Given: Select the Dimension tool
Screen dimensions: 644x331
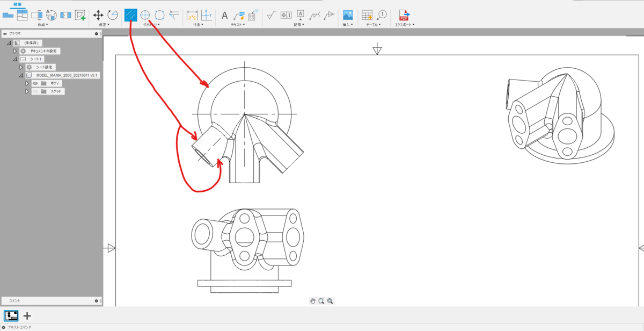Looking at the screenshot, I should click(x=192, y=15).
